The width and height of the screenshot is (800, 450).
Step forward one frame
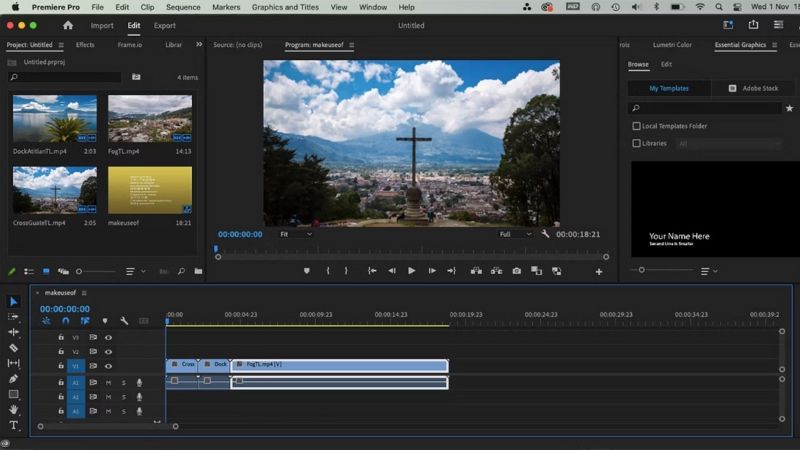[432, 271]
